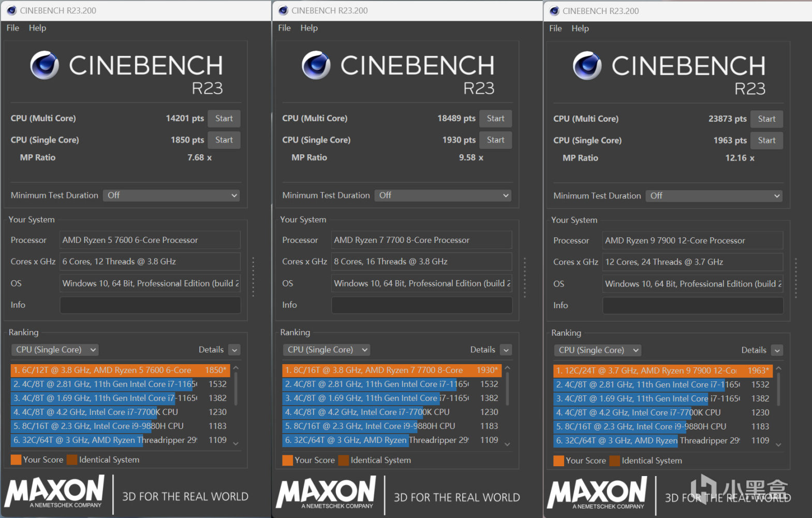Image resolution: width=812 pixels, height=518 pixels.
Task: Open the Help menu in the Ryzen 5 7600 window
Action: click(x=37, y=28)
